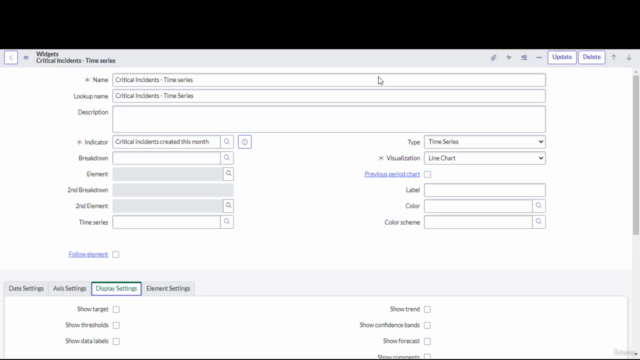Click into the Color input field
640x360 pixels.
[x=478, y=206]
